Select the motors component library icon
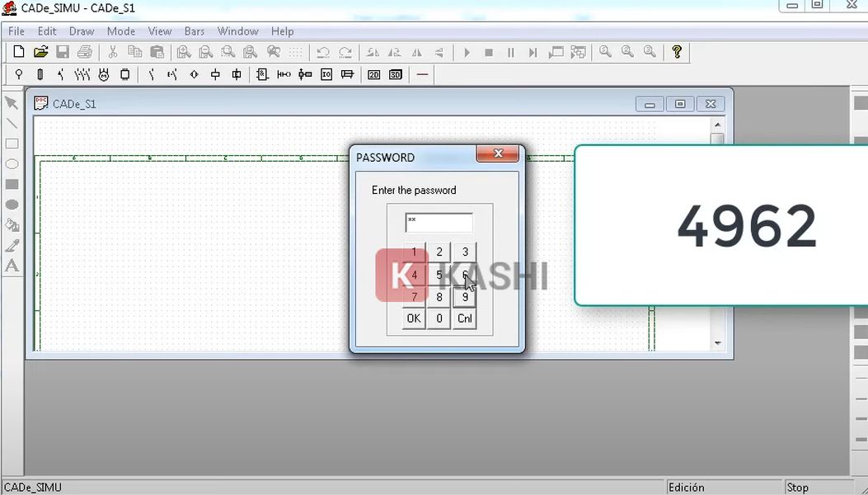The width and height of the screenshot is (868, 495). 104,74
